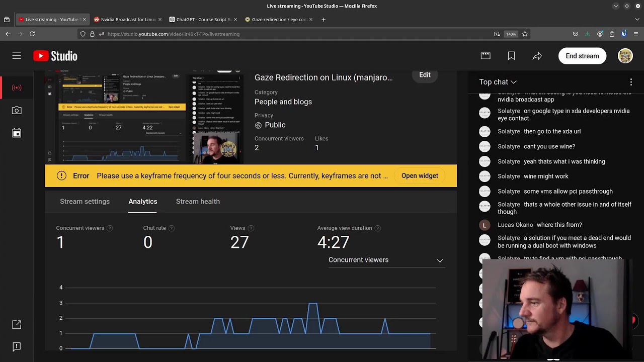
Task: Select the Analytics tab
Action: click(143, 202)
